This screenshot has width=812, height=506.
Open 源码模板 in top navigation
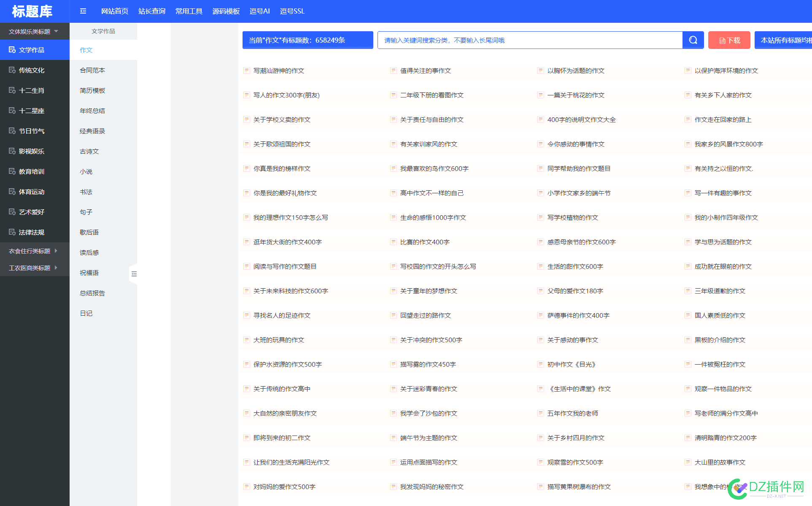pos(226,11)
